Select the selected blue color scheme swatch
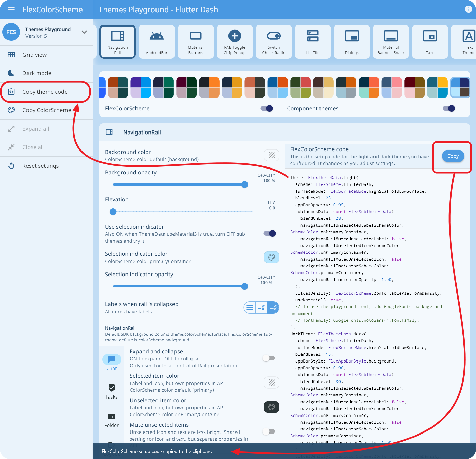 pos(460,87)
